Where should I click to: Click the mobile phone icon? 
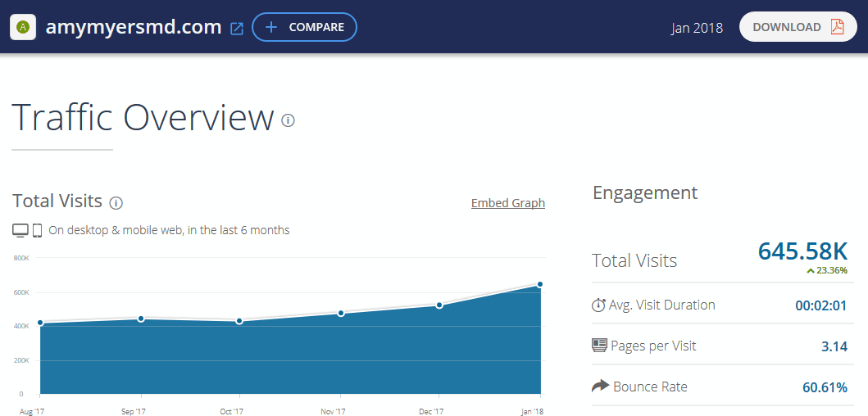[x=37, y=231]
